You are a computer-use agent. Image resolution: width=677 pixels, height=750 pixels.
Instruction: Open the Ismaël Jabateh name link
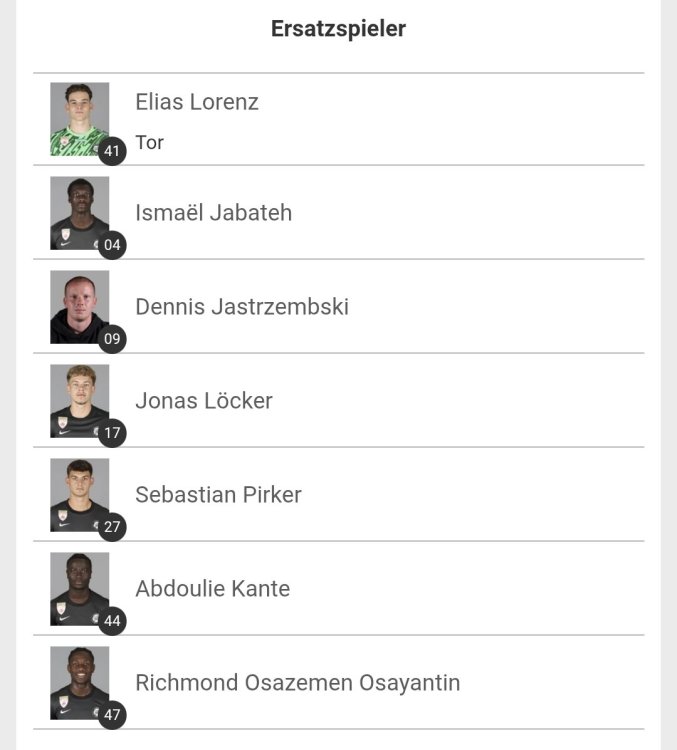213,213
